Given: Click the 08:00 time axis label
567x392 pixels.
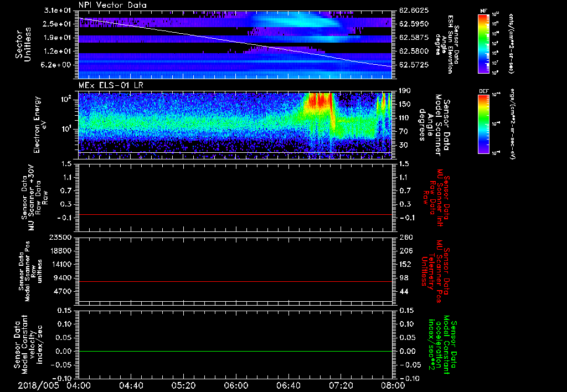Looking at the screenshot, I should click(x=393, y=385).
